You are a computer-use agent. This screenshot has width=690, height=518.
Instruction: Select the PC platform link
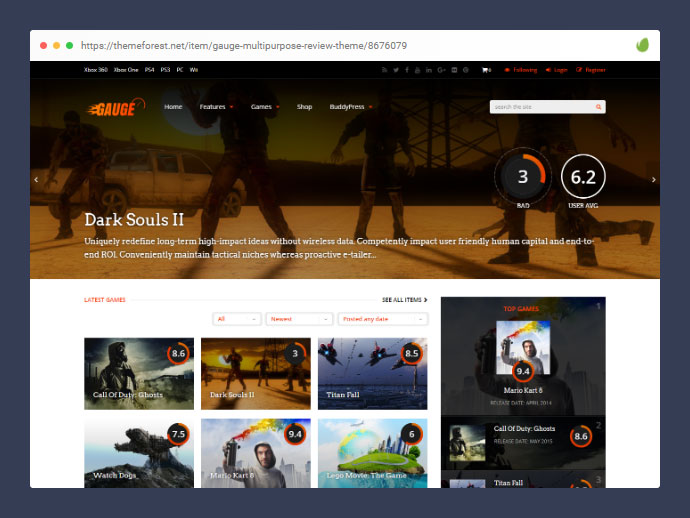(x=180, y=70)
